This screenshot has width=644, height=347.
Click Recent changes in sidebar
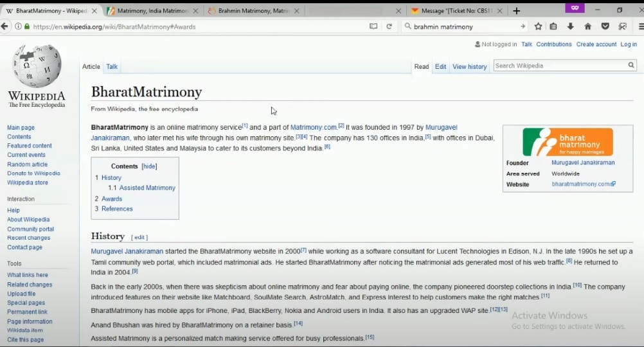pyautogui.click(x=28, y=238)
